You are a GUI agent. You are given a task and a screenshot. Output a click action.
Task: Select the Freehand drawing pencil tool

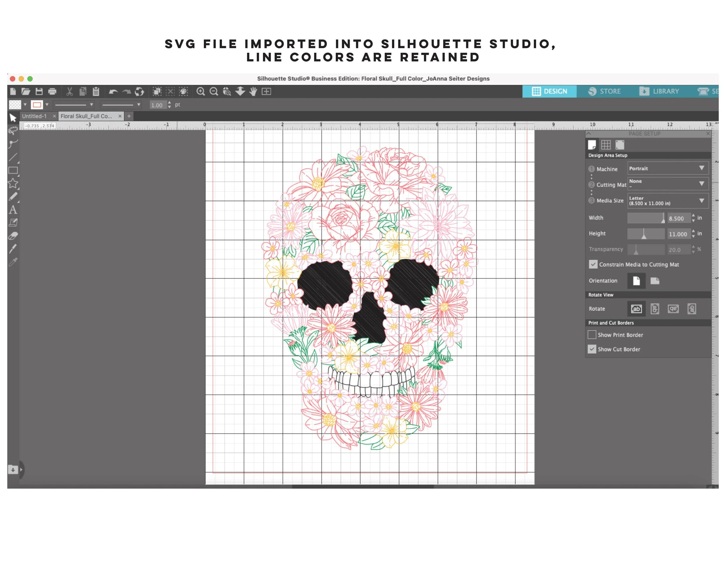(x=13, y=197)
